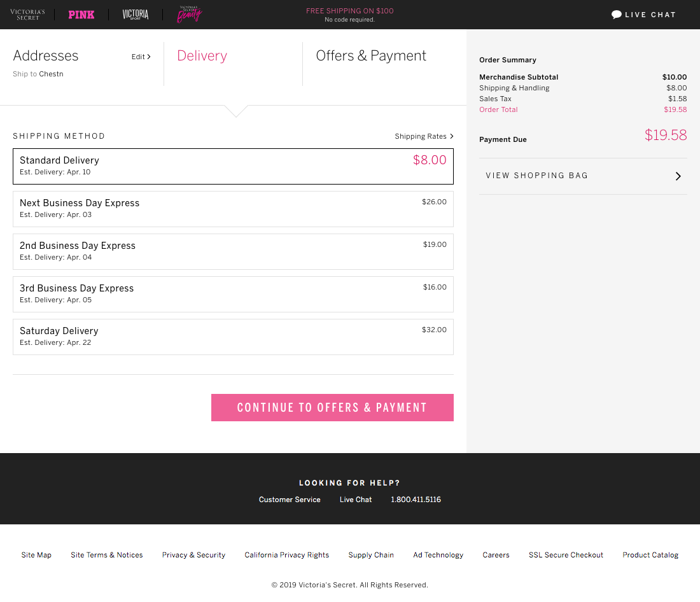Viewport: 700px width, 602px height.
Task: Open the Customer Service link
Action: click(290, 500)
